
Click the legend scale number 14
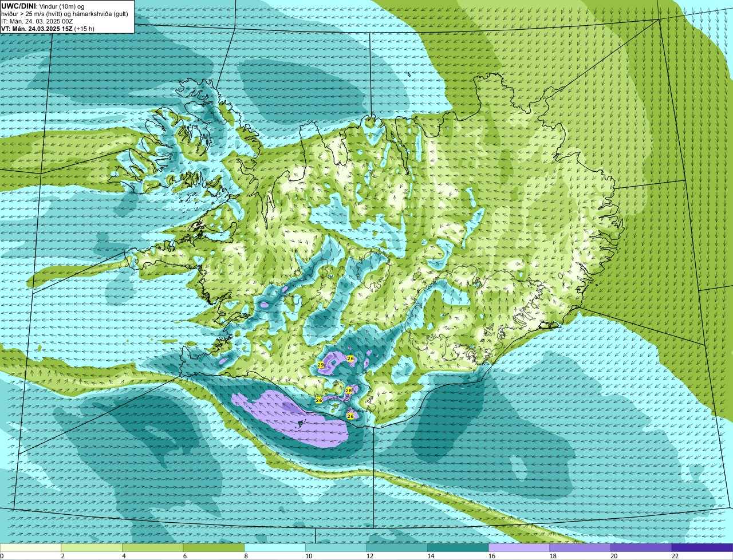pos(431,556)
